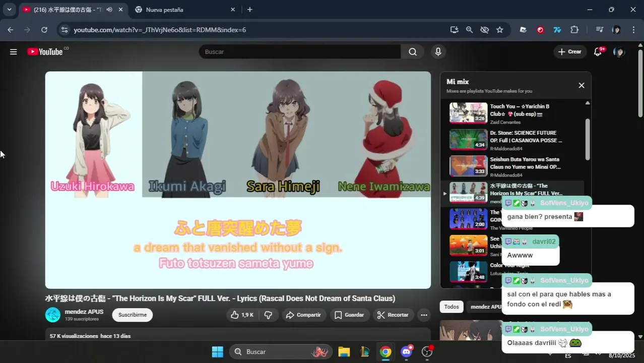Open Touch You Yarichin B Club video
The width and height of the screenshot is (644, 363).
point(512,113)
